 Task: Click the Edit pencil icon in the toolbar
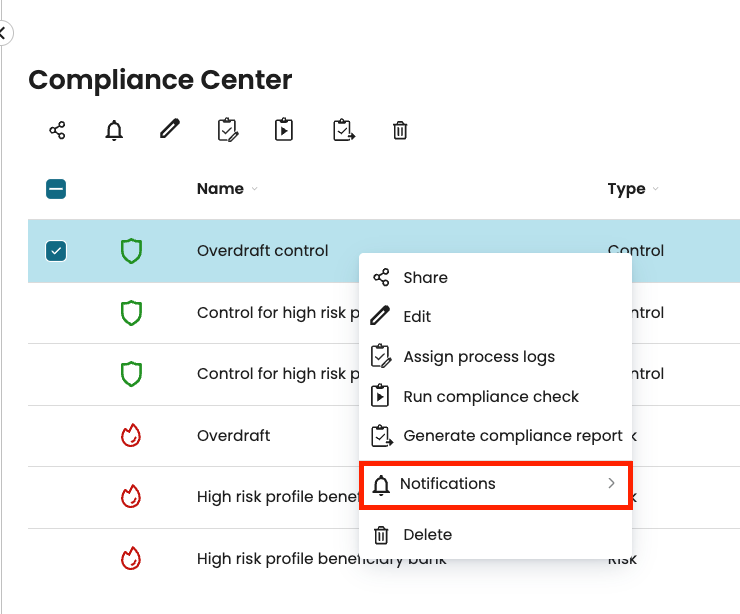[x=170, y=129]
